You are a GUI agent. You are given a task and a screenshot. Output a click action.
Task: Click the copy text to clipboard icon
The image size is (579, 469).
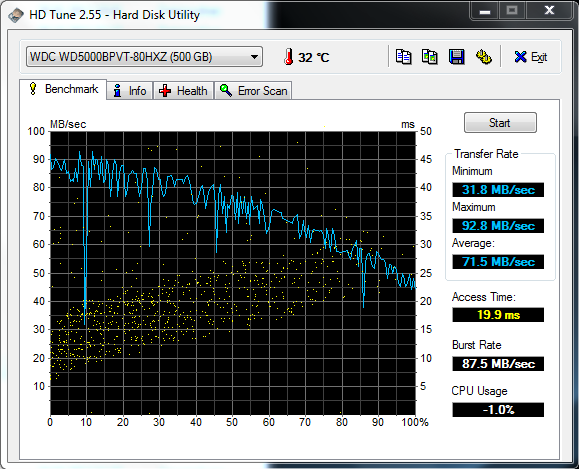click(x=403, y=57)
